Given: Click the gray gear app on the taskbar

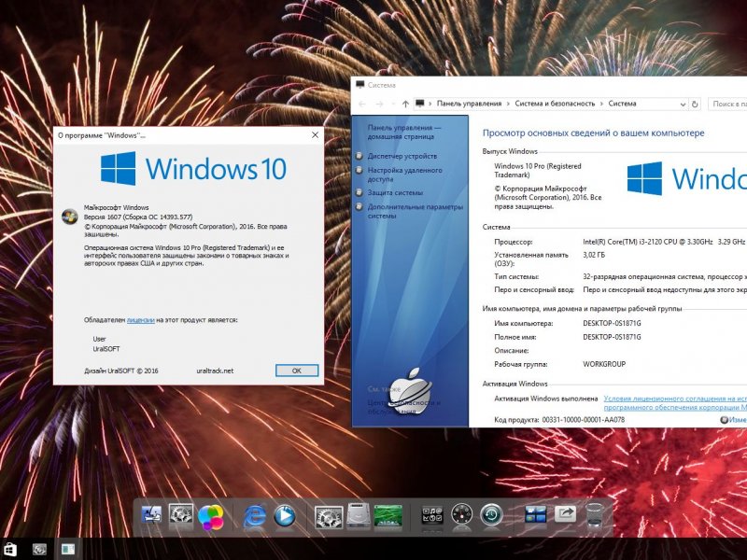Looking at the screenshot, I should coord(39,549).
